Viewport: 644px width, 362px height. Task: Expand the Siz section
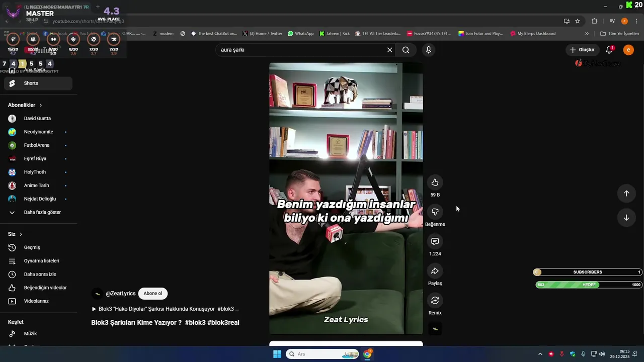coord(15,234)
